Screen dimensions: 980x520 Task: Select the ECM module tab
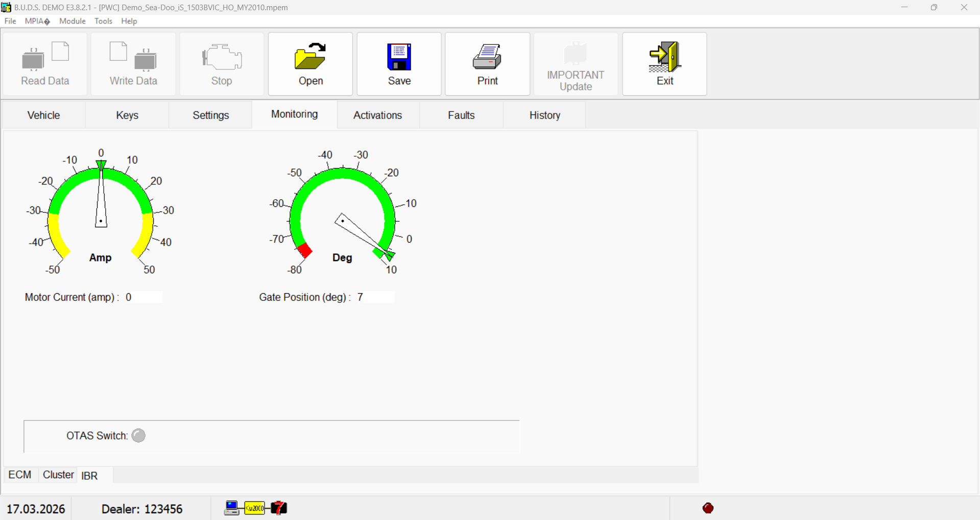tap(20, 475)
